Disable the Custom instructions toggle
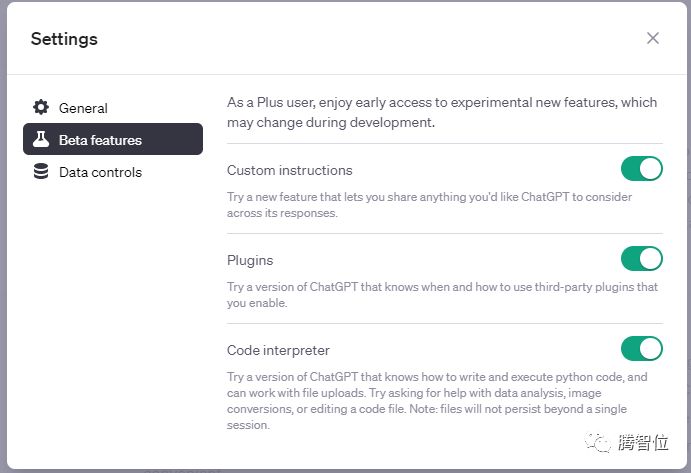Viewport: 691px width, 473px height. [x=641, y=168]
